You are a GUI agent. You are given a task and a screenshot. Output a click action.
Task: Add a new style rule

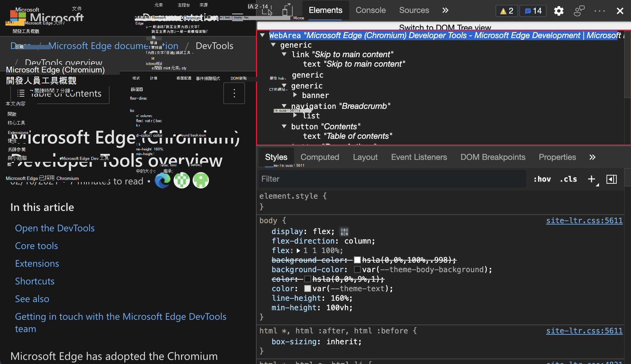coord(592,179)
